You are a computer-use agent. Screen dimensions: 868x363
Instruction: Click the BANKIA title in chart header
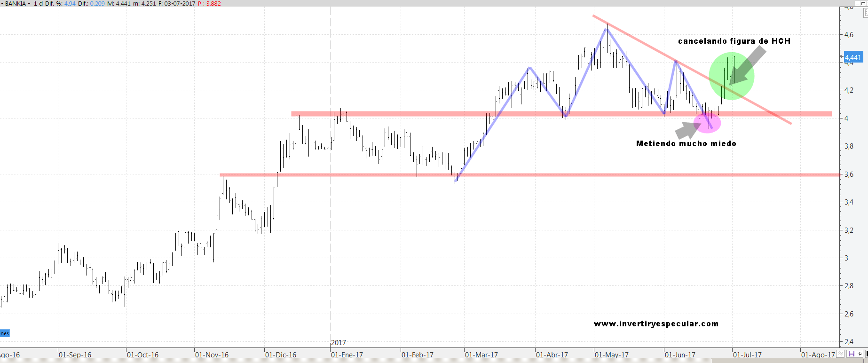pos(16,3)
